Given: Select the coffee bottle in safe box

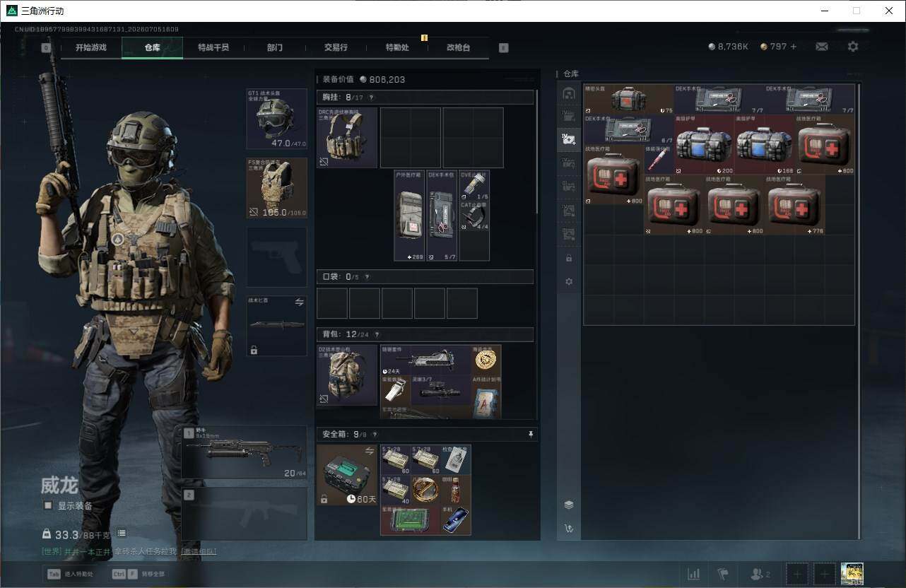Looking at the screenshot, I should 456,490.
